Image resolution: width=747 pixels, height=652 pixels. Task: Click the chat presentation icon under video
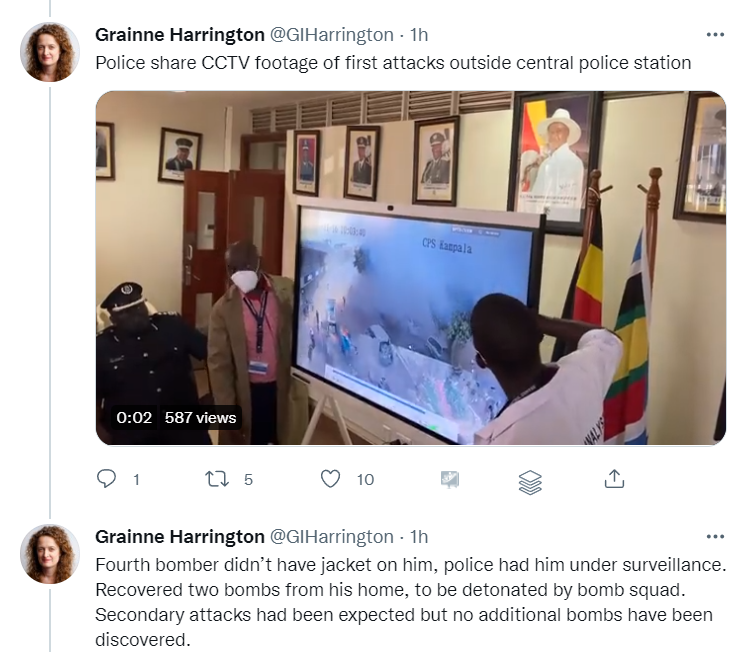pos(450,480)
